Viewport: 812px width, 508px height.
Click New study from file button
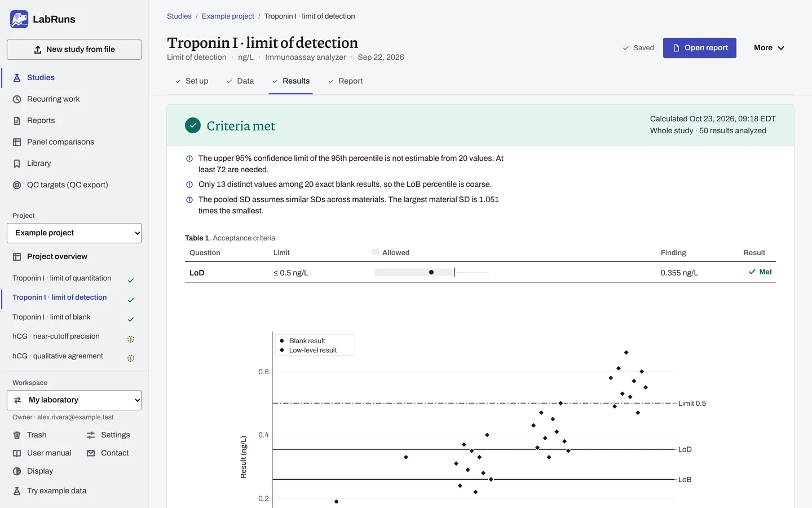click(74, 50)
